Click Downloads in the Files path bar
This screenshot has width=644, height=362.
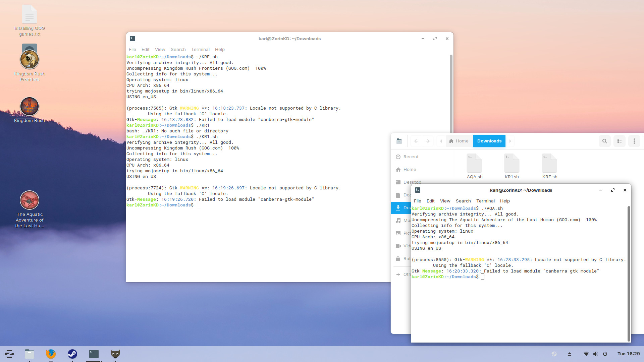point(489,141)
